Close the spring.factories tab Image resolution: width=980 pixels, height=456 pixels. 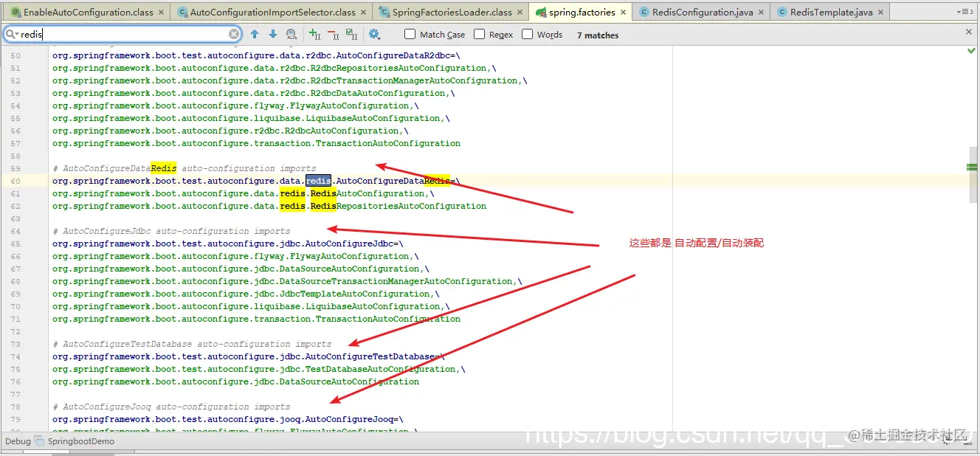click(624, 13)
